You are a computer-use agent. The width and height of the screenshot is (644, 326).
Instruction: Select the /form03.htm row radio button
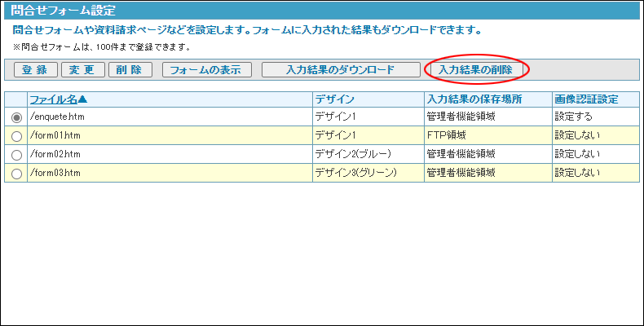16,173
